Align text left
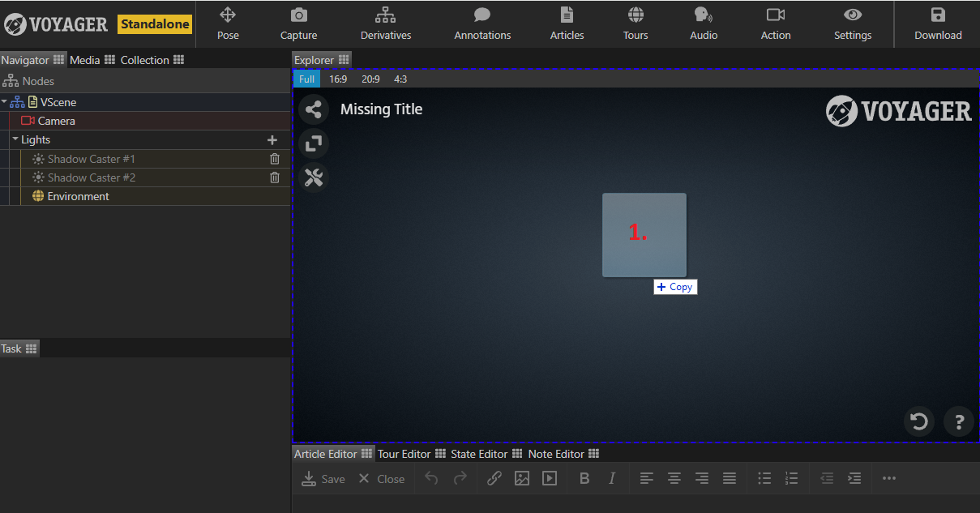This screenshot has width=980, height=513. (x=646, y=479)
